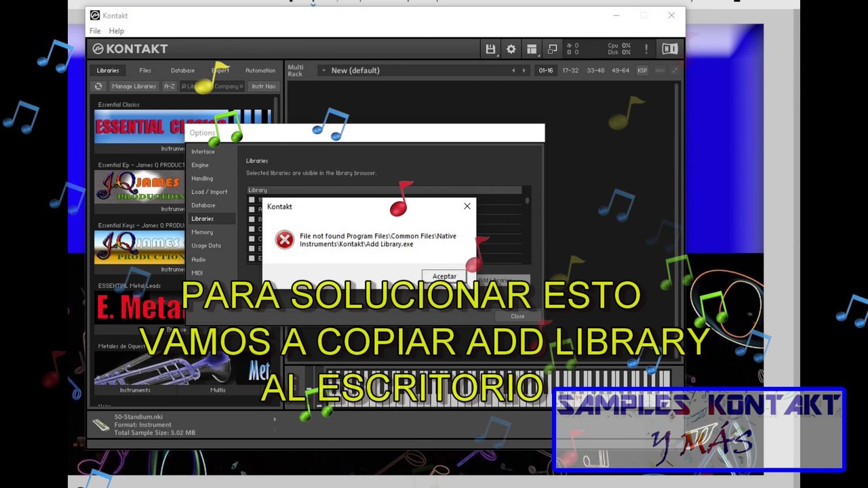Open the Interface section in Options
This screenshot has width=868, height=488.
tap(203, 152)
